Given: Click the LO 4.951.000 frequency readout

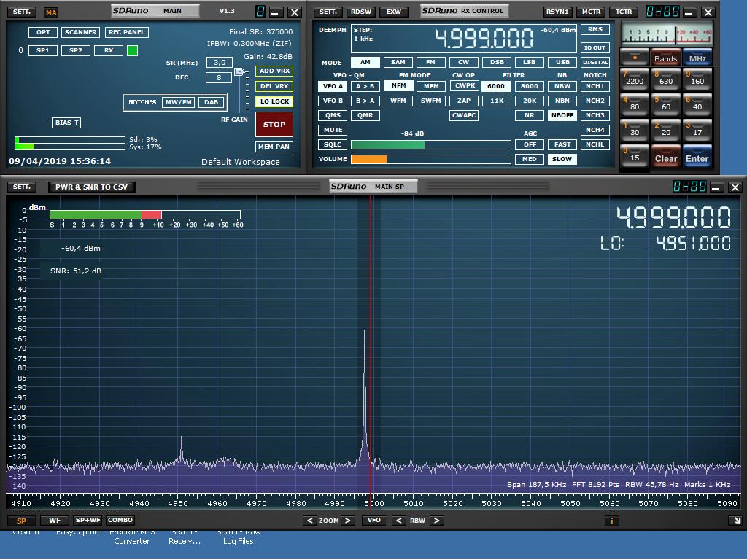Looking at the screenshot, I should click(x=665, y=244).
